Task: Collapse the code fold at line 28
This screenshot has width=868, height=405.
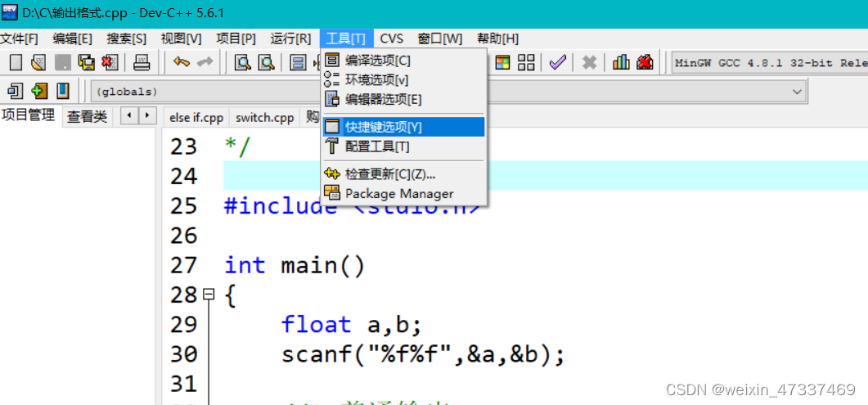Action: click(208, 295)
